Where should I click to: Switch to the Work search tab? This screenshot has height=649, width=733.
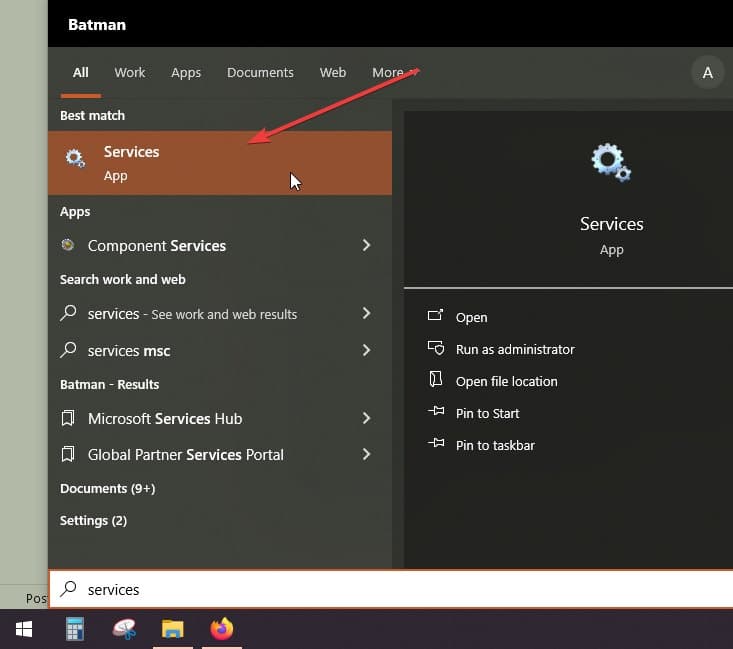[x=129, y=72]
